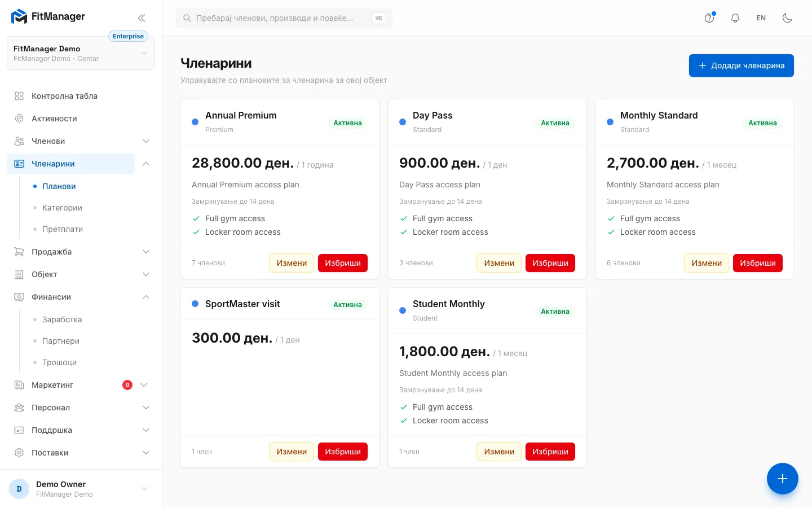Edit the Student Monthly plan with Измени
812x508 pixels.
[x=499, y=452]
